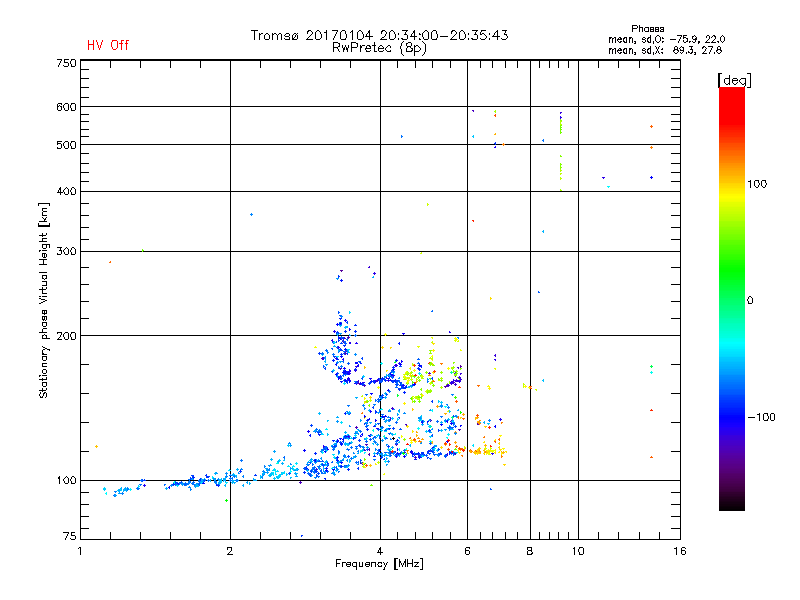Click the yellow-orange cluster right of 6 MHz

coord(488,451)
